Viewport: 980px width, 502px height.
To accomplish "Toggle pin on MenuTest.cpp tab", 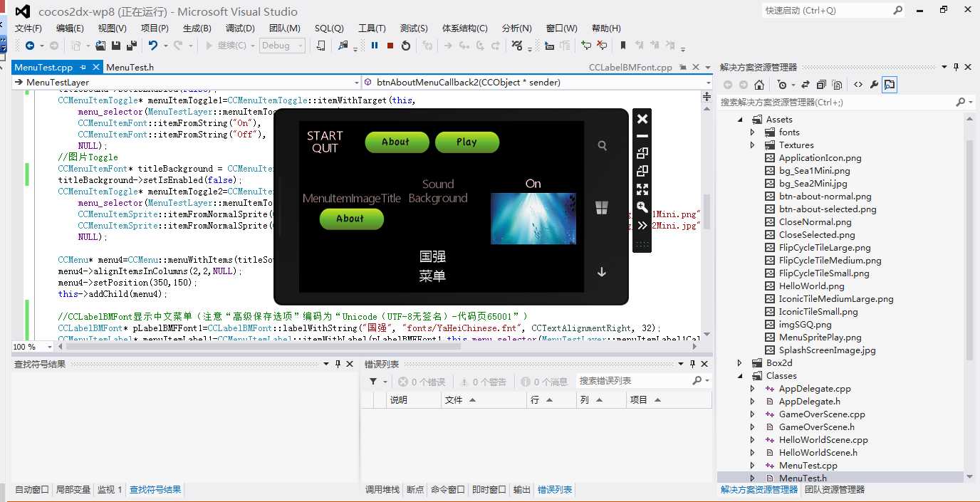I will 83,68.
